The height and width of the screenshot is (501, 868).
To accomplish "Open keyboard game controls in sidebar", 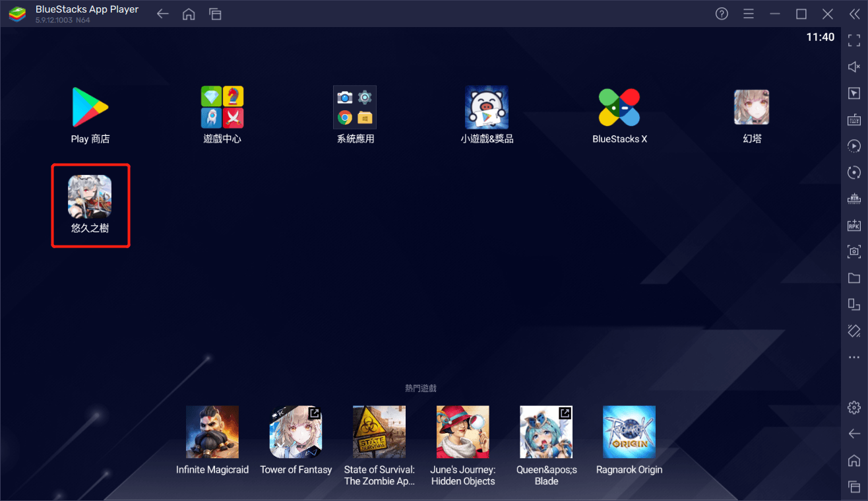I will [x=854, y=119].
